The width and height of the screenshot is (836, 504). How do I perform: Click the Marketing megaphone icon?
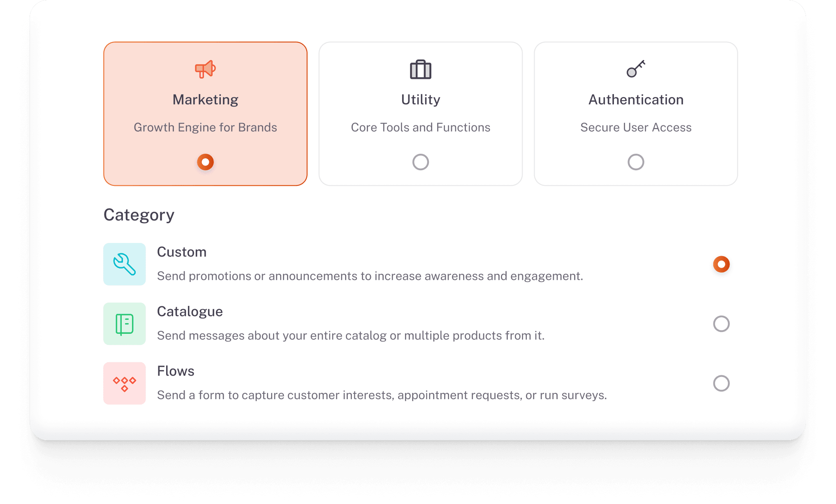[x=205, y=69]
